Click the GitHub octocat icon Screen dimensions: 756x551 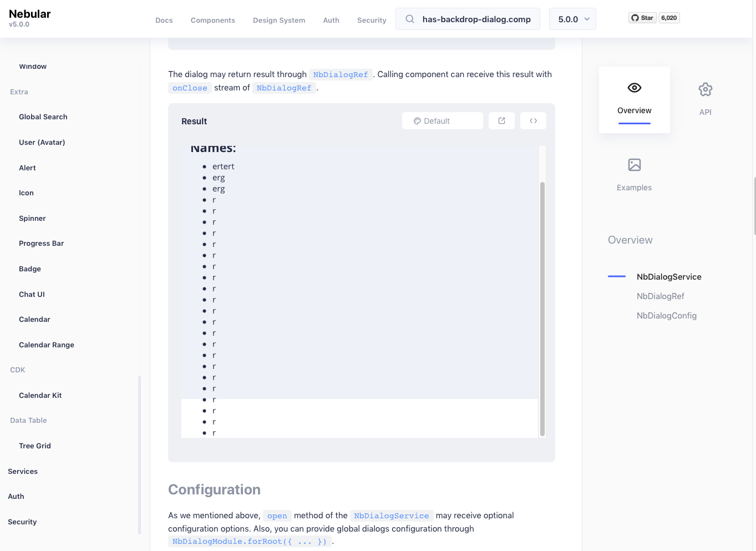634,17
